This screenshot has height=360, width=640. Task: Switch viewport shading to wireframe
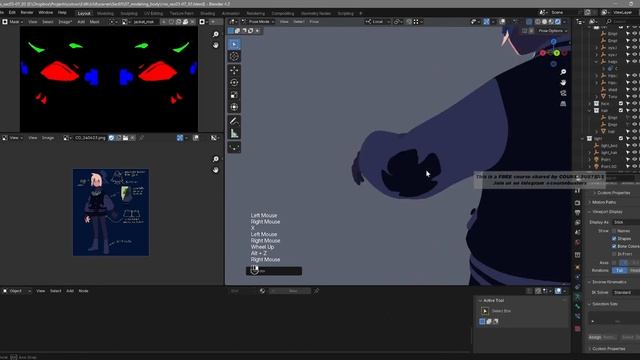538,22
